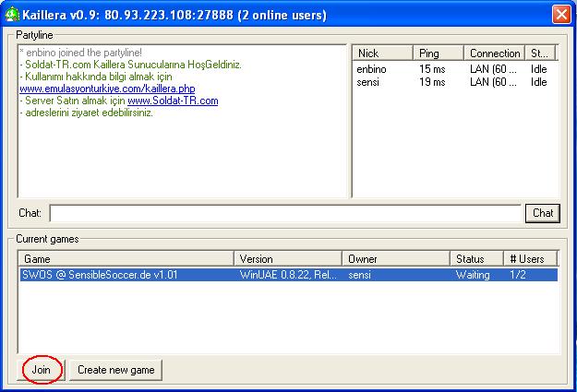The height and width of the screenshot is (392, 577).
Task: Click enbino's Idle status cell
Action: coord(539,69)
